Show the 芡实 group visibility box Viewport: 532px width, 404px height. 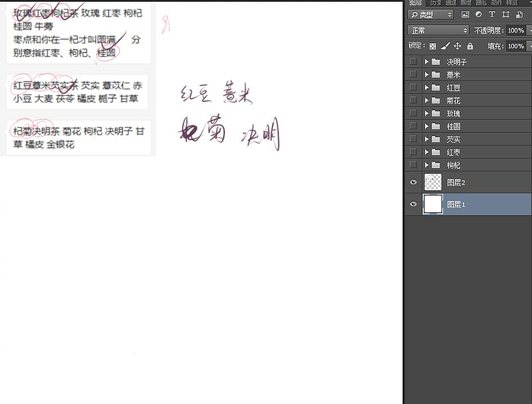tap(413, 139)
